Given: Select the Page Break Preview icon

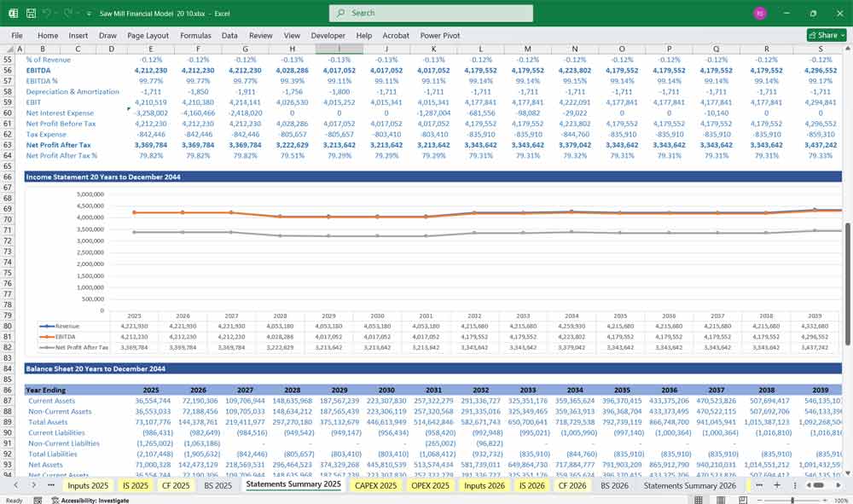Looking at the screenshot, I should click(x=743, y=499).
